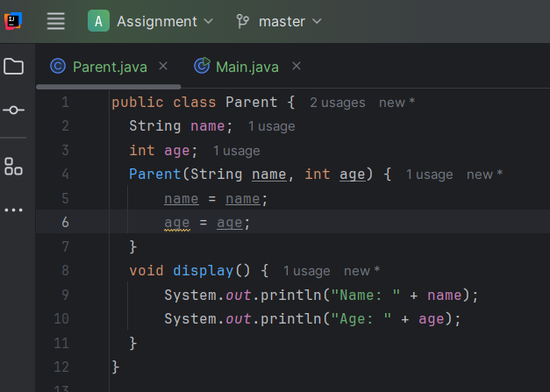The height and width of the screenshot is (392, 550).
Task: Click the '2 usages' hint on Parent class
Action: (x=337, y=103)
